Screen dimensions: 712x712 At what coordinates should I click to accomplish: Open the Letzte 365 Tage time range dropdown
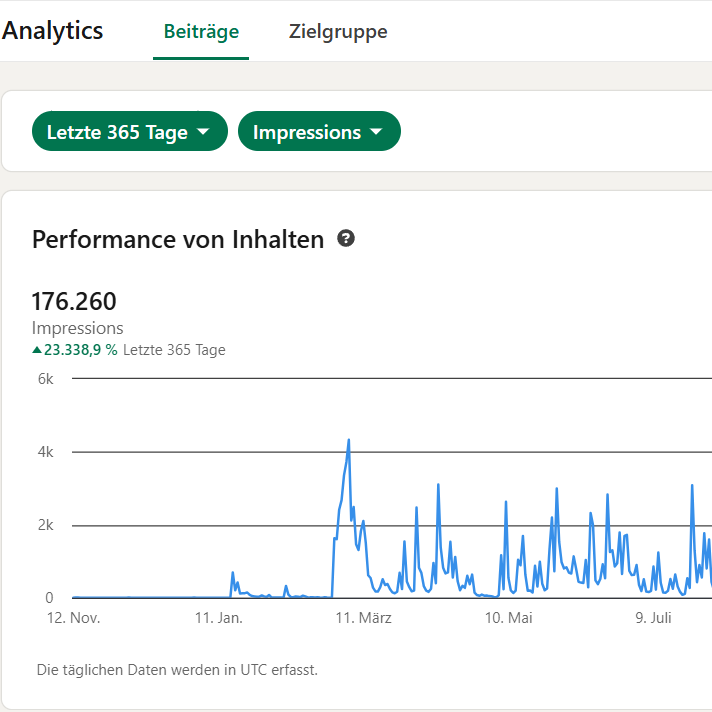pyautogui.click(x=129, y=131)
